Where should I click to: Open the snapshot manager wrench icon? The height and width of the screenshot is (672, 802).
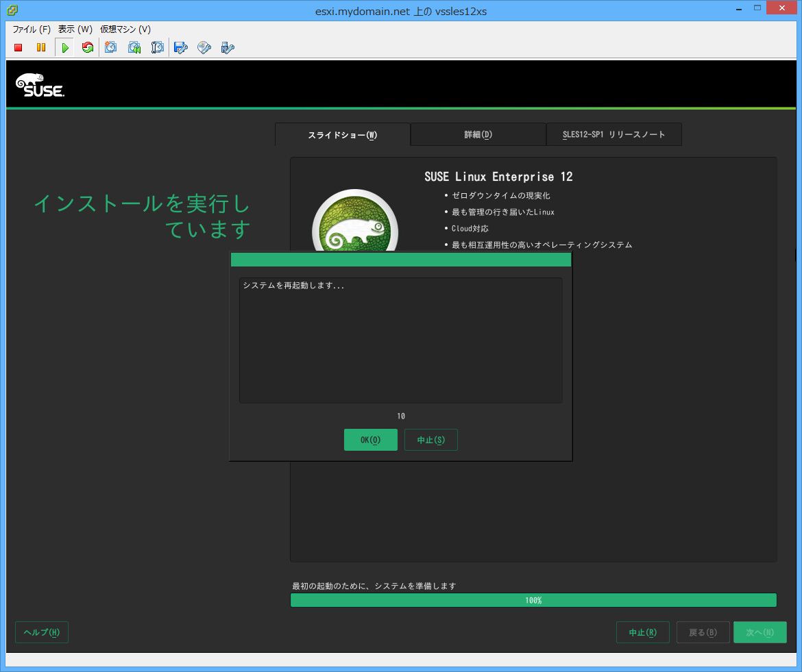(x=158, y=47)
